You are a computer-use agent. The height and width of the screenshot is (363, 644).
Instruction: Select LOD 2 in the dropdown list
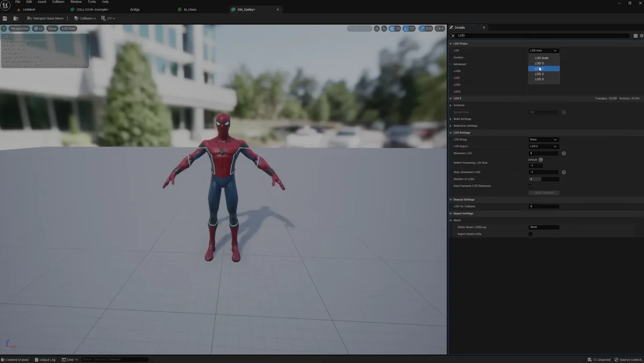(544, 74)
